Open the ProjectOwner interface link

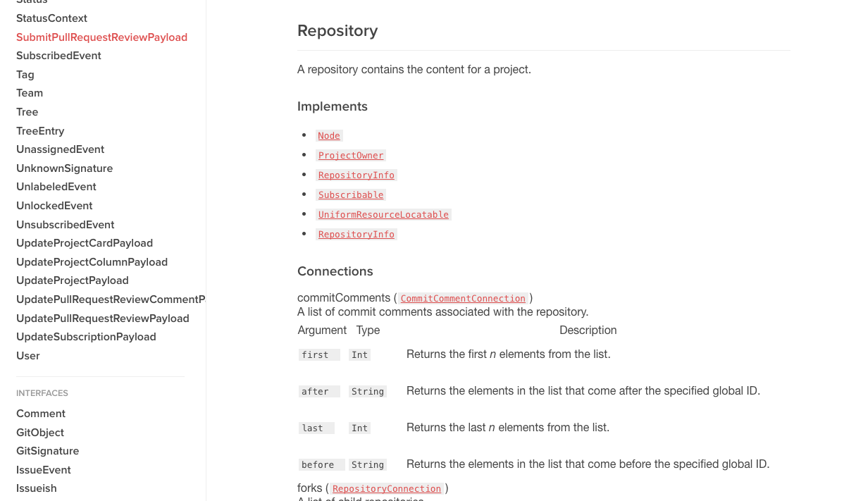[x=351, y=156]
